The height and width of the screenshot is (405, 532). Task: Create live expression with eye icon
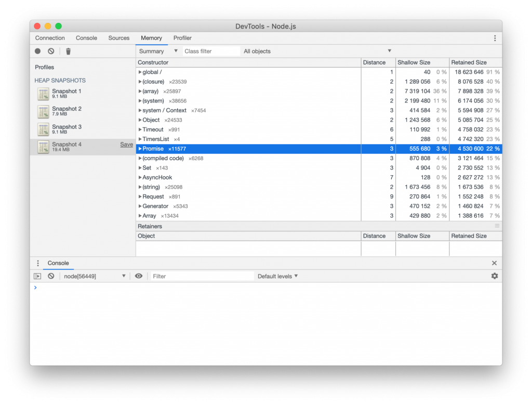[138, 276]
